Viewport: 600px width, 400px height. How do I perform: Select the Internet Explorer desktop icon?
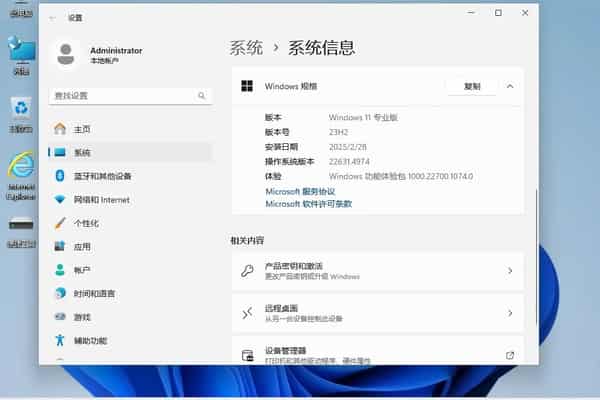pyautogui.click(x=21, y=175)
